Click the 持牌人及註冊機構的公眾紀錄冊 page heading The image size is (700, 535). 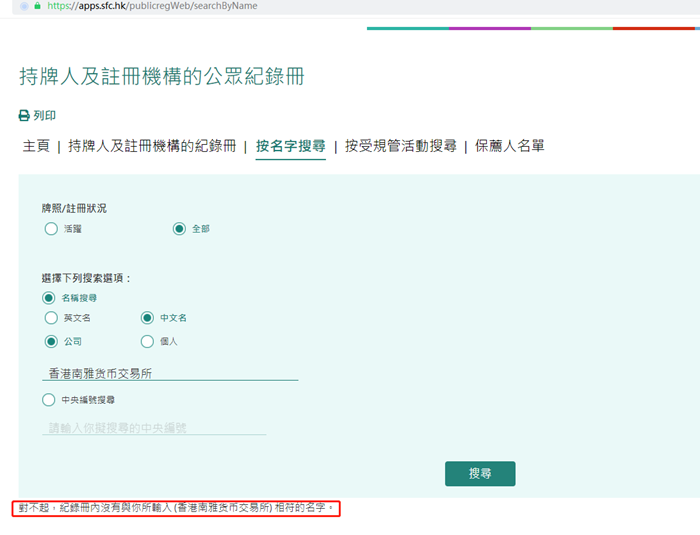[162, 76]
